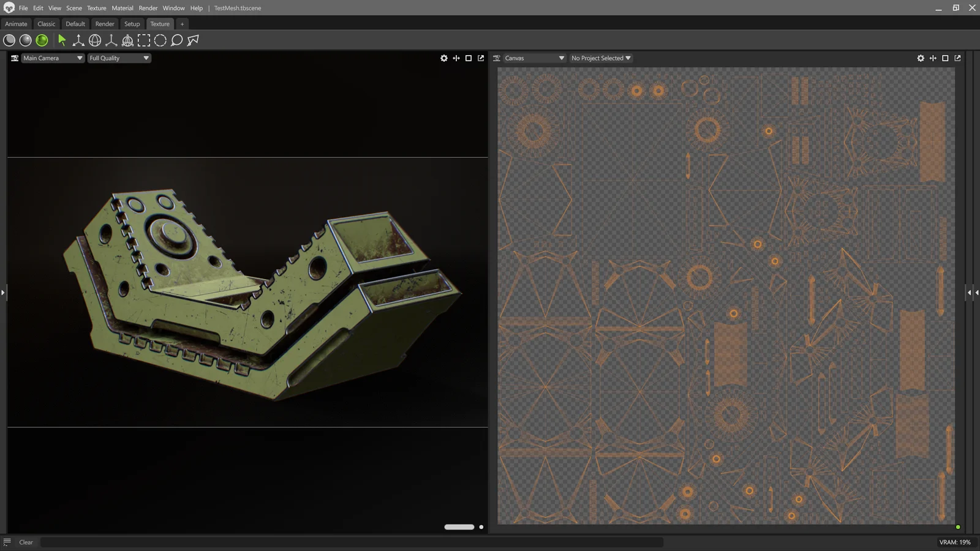Screen dimensions: 980x551
Task: Open the Main Camera dropdown
Action: (x=52, y=58)
